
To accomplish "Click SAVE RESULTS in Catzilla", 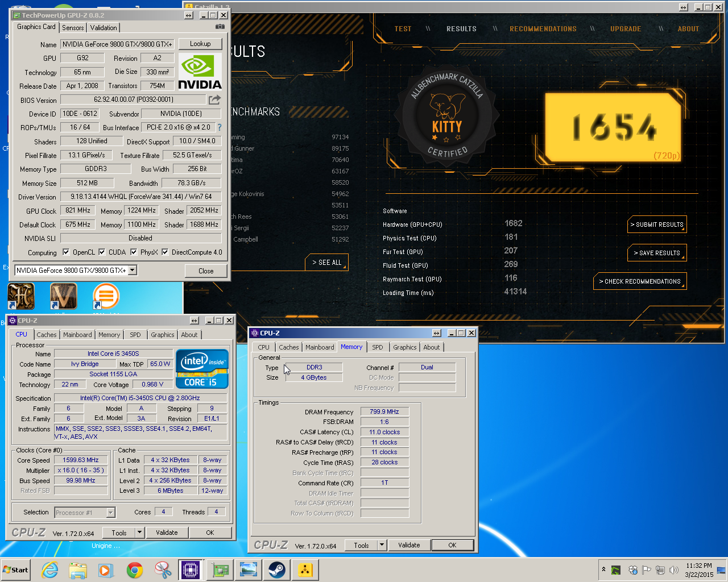I will [657, 253].
